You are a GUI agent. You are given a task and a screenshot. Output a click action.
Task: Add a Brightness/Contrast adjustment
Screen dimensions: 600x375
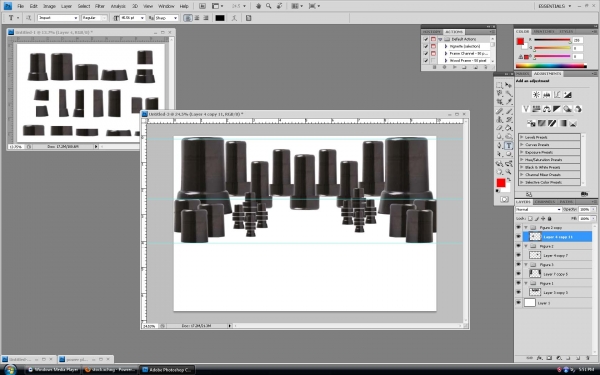click(x=536, y=95)
